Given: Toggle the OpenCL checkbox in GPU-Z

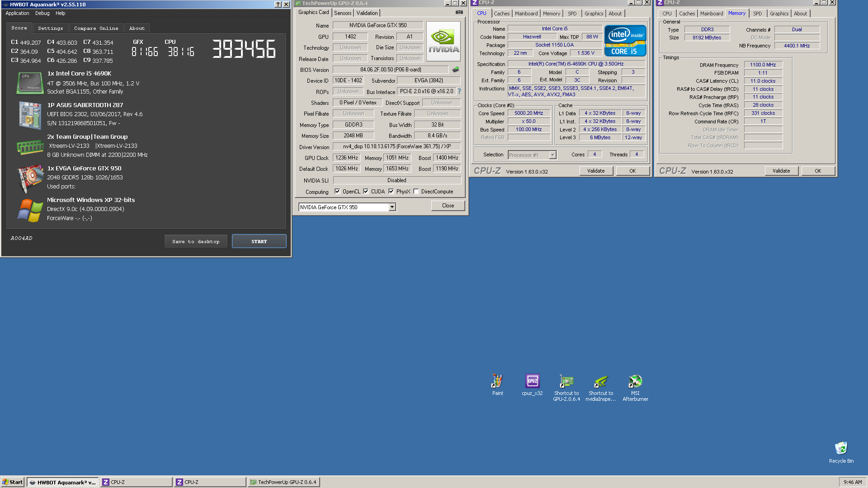Looking at the screenshot, I should (x=337, y=192).
